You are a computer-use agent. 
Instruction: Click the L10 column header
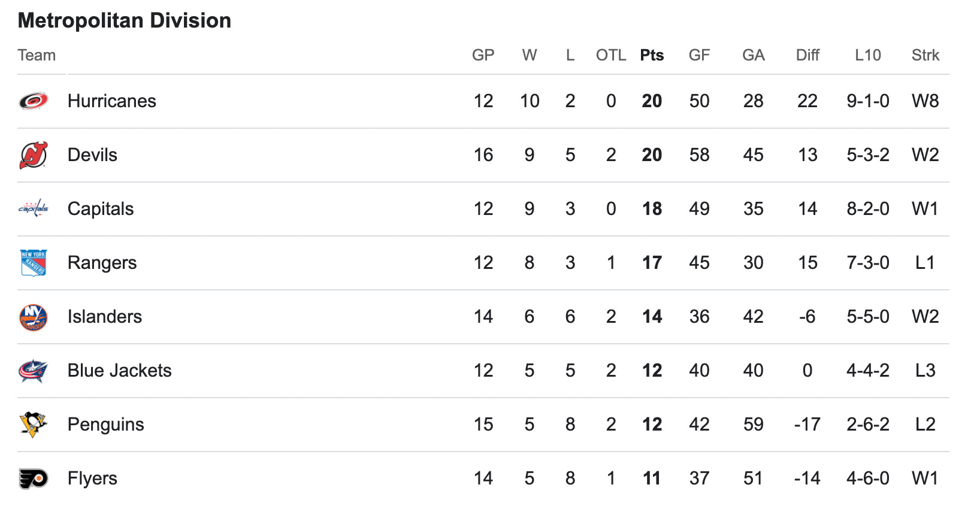pos(868,55)
